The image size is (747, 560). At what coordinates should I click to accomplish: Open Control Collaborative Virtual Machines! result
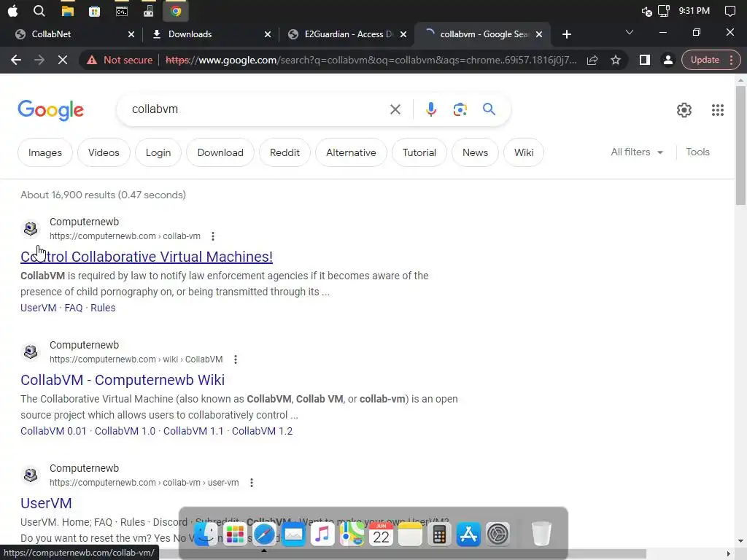point(147,257)
